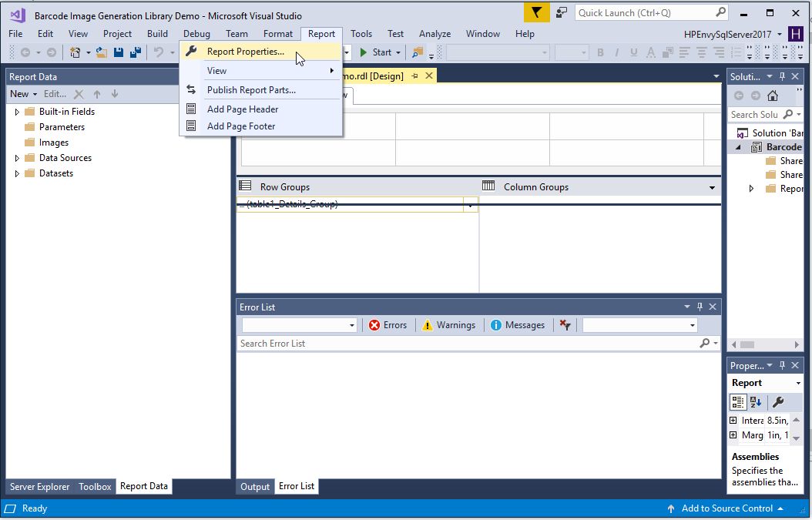812x520 pixels.
Task: Open the Column Groups dropdown arrow
Action: tap(712, 187)
